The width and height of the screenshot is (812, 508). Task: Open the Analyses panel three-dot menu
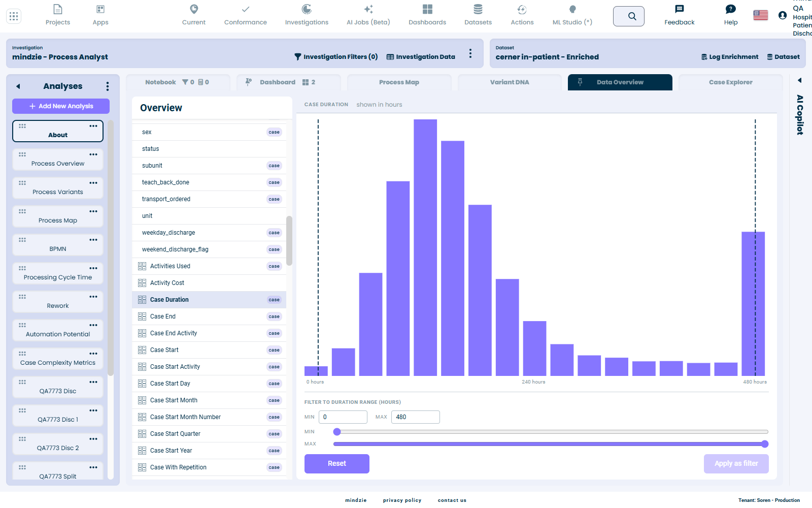(x=107, y=86)
